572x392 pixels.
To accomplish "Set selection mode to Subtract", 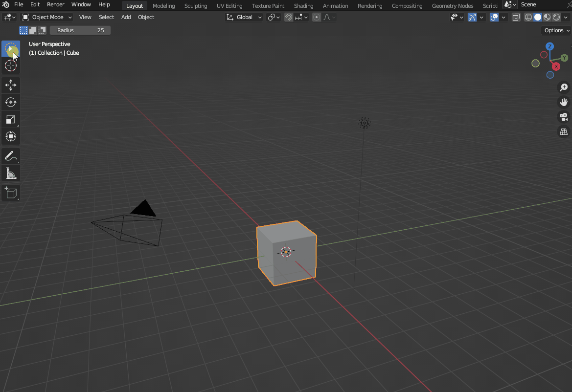I will coord(42,30).
